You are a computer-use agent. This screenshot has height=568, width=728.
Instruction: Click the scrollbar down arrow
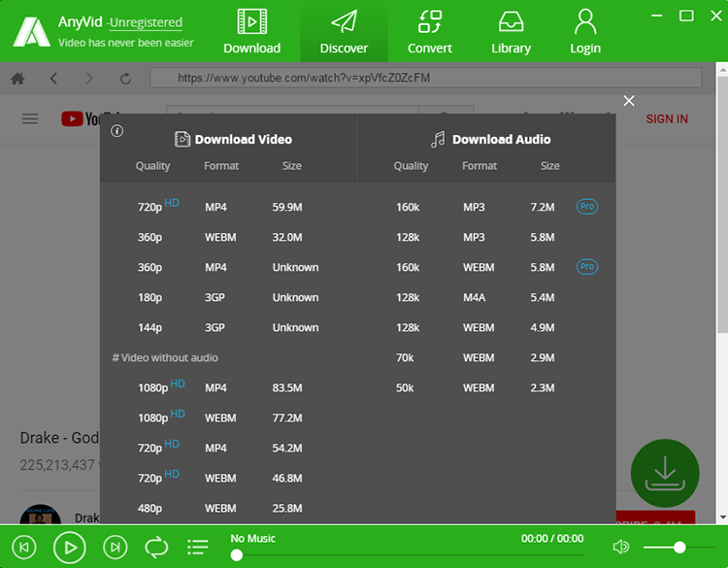click(x=722, y=518)
